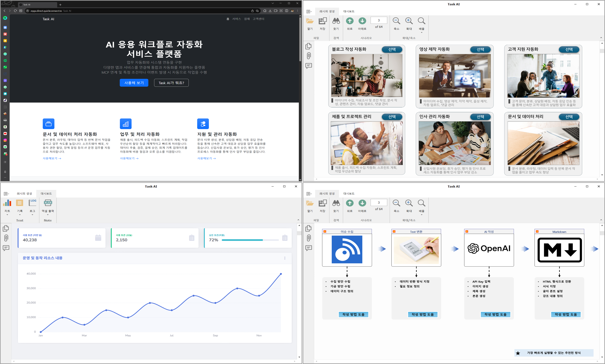
Task: Click the 40,238 monthly token value
Action: (30, 240)
